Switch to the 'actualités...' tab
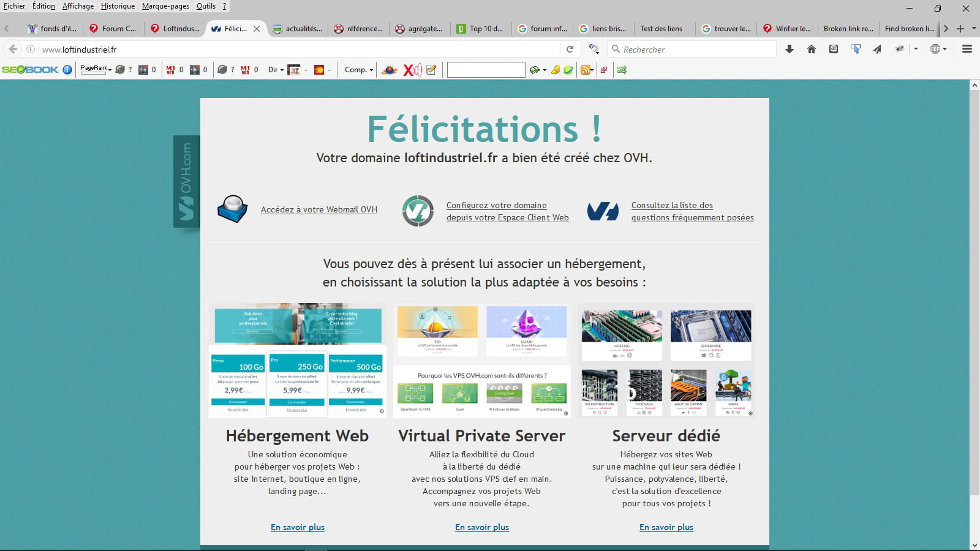 (x=298, y=29)
